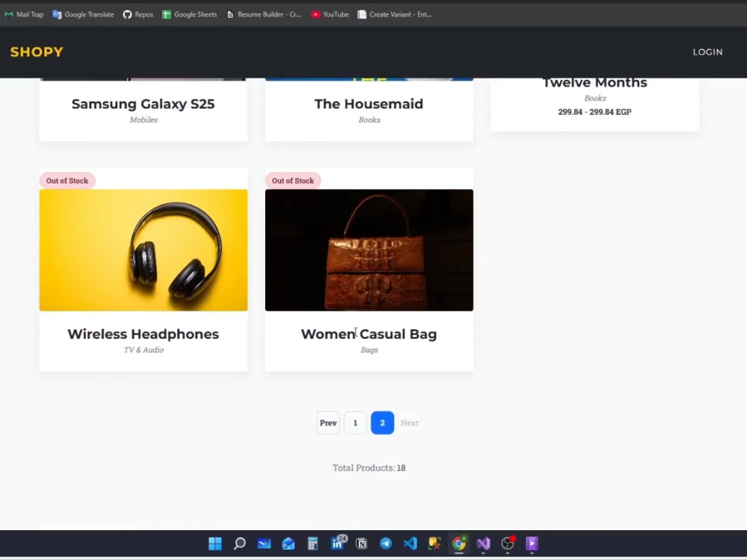Switch to the Chrome taskbar icon
This screenshot has width=747, height=560.
click(459, 544)
